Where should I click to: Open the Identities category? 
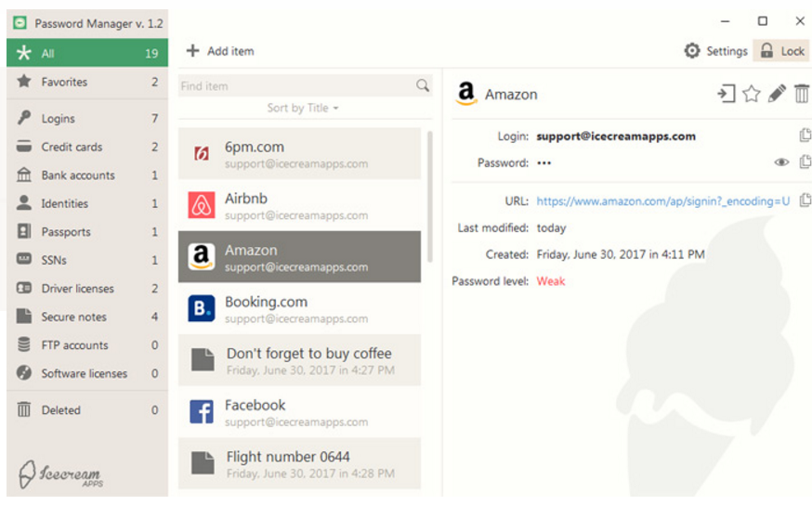(87, 203)
